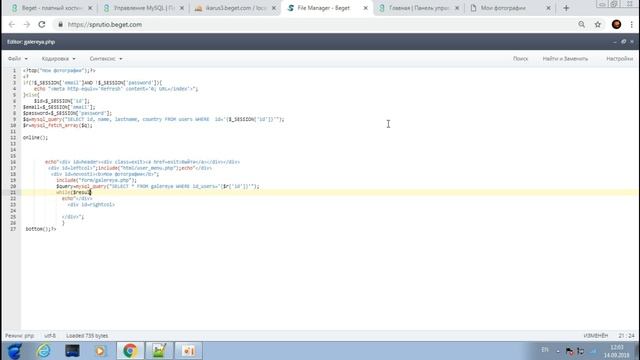Open the Синтаксис dropdown
This screenshot has height=360, width=640.
(106, 59)
